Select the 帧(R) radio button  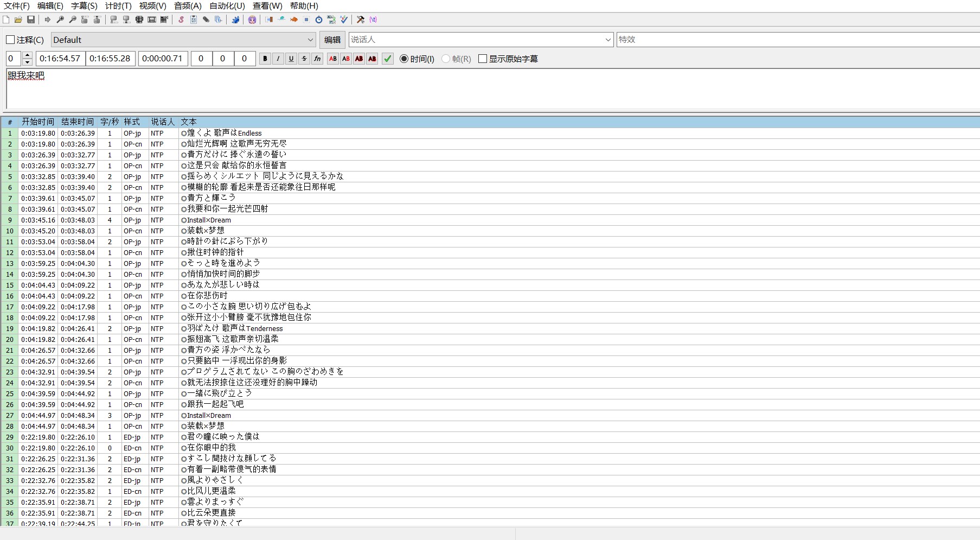click(x=446, y=59)
